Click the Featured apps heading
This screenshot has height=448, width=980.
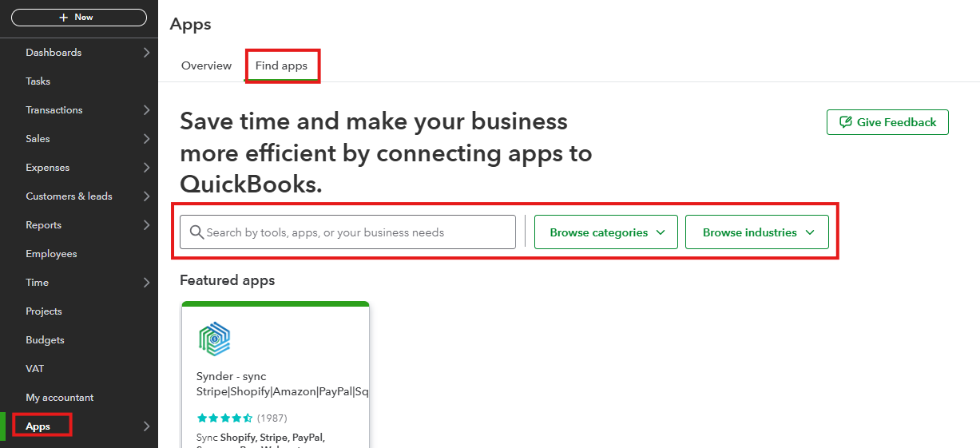(x=227, y=280)
